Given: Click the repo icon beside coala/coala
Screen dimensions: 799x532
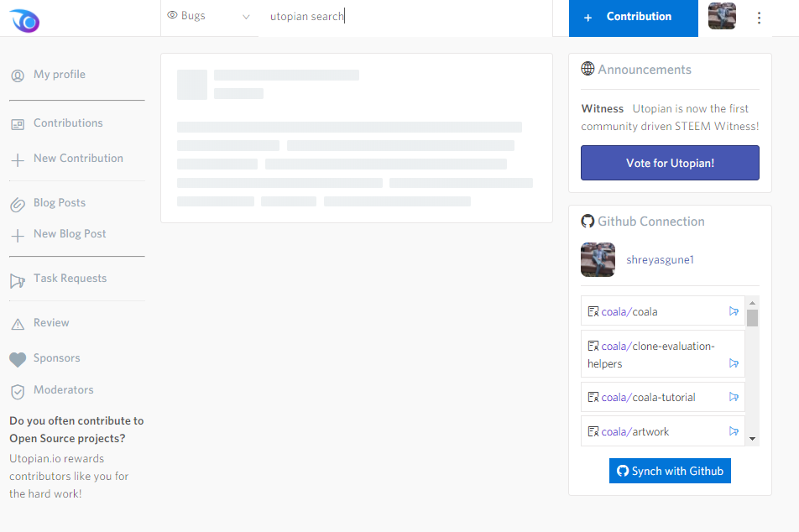Looking at the screenshot, I should pyautogui.click(x=593, y=311).
